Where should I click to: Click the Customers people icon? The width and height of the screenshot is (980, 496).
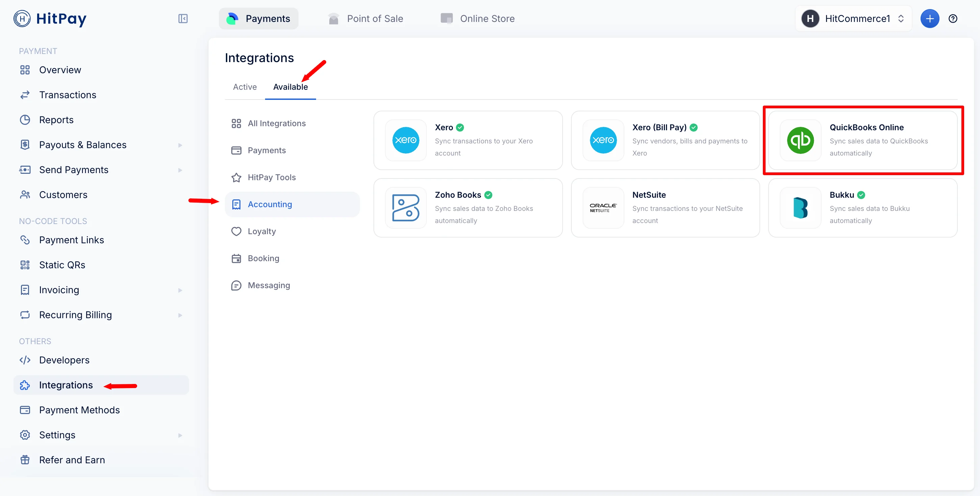point(25,195)
